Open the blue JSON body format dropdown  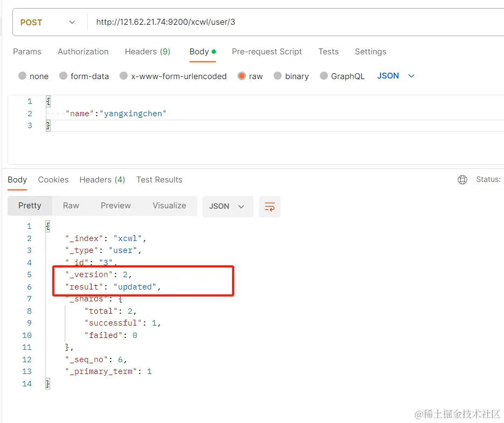396,76
